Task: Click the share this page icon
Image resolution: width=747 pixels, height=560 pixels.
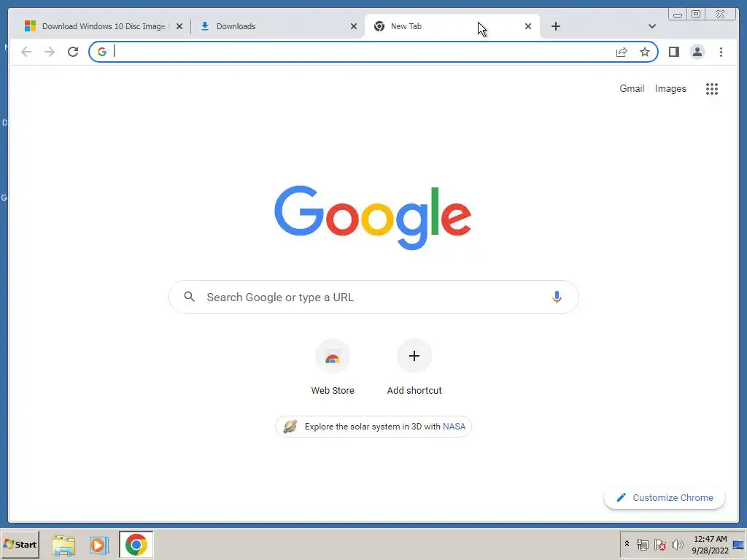Action: [622, 52]
